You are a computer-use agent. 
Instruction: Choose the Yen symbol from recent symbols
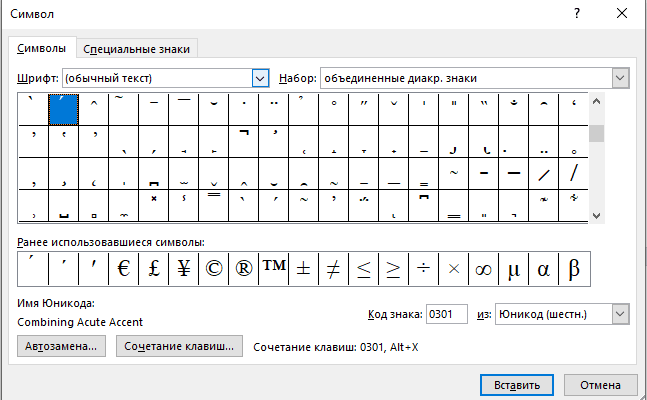click(x=184, y=269)
